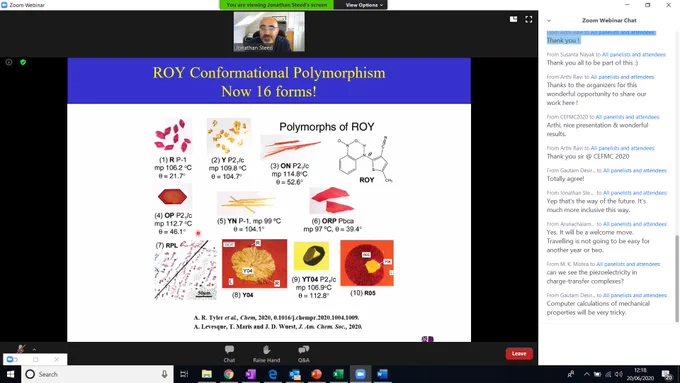Open Google Chrome from taskbar

pyautogui.click(x=229, y=374)
